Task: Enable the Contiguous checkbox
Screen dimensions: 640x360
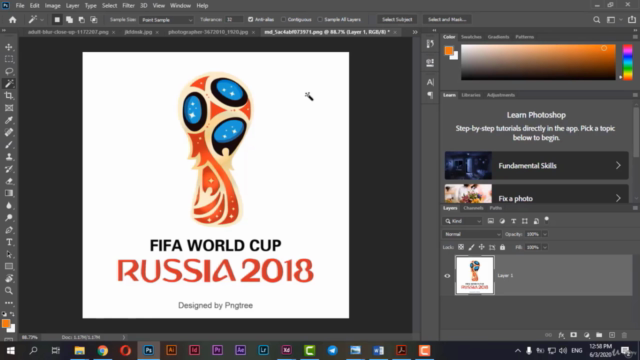Action: (283, 20)
